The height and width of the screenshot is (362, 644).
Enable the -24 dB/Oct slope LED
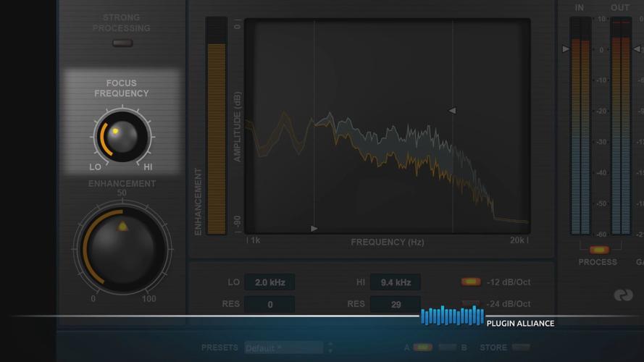[x=471, y=304]
